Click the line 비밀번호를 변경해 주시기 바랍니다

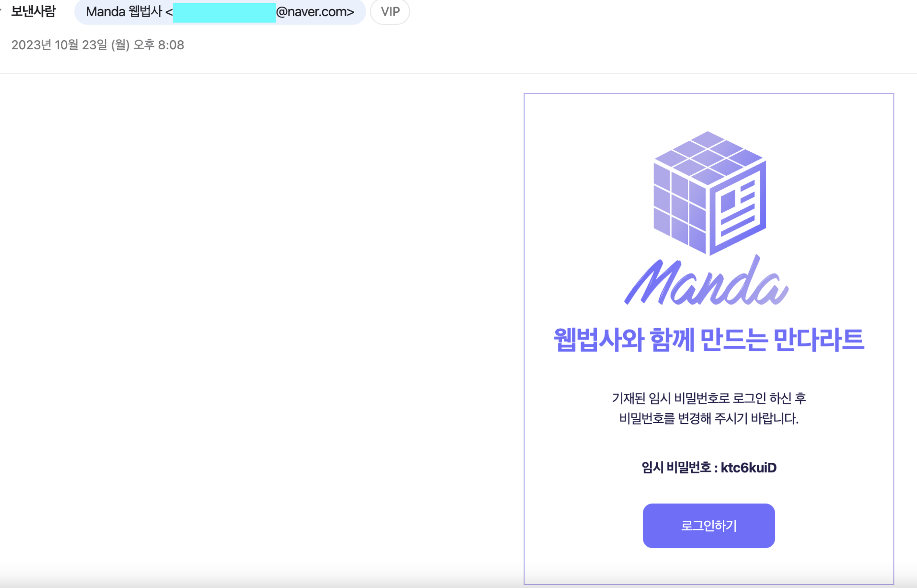click(709, 419)
